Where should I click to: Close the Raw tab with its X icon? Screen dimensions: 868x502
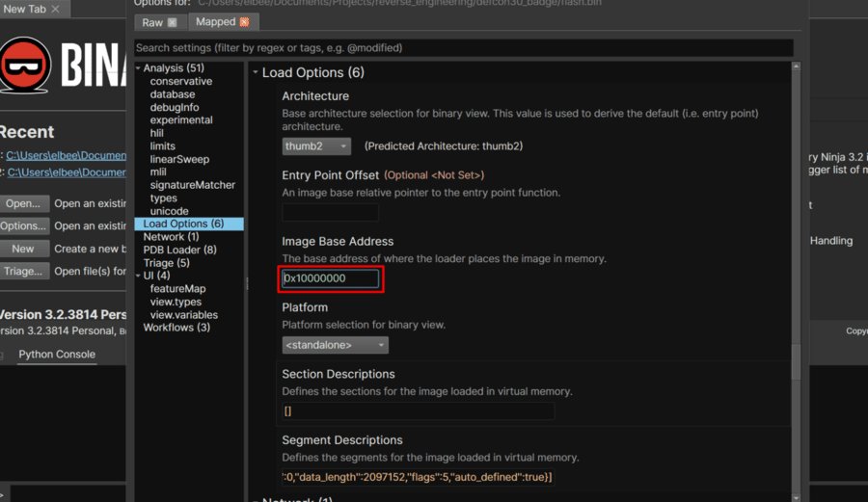pyautogui.click(x=172, y=22)
